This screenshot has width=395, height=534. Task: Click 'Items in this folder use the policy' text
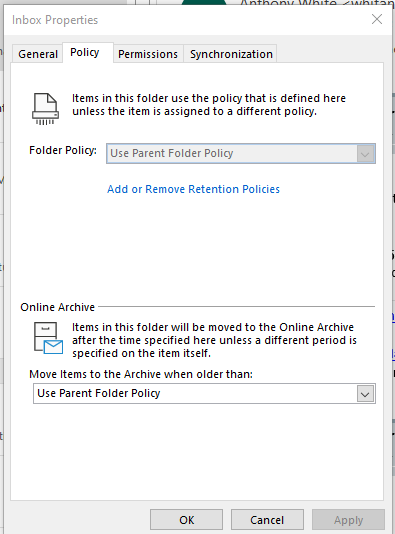point(209,105)
